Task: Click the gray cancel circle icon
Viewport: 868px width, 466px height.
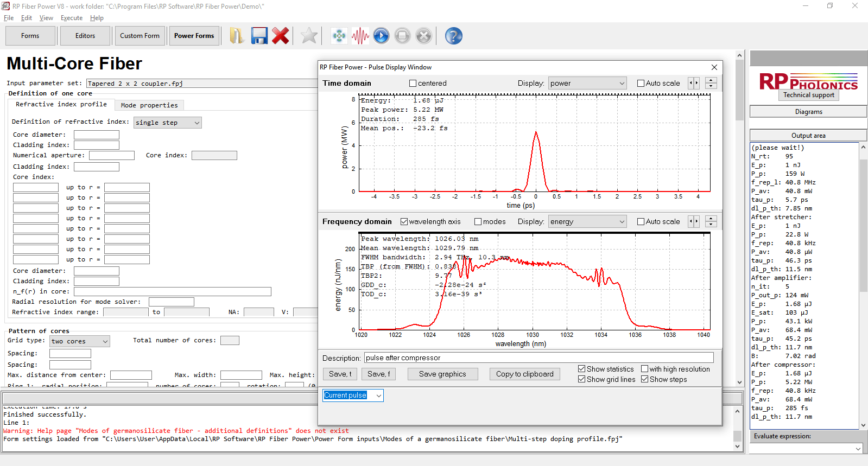Action: (423, 36)
